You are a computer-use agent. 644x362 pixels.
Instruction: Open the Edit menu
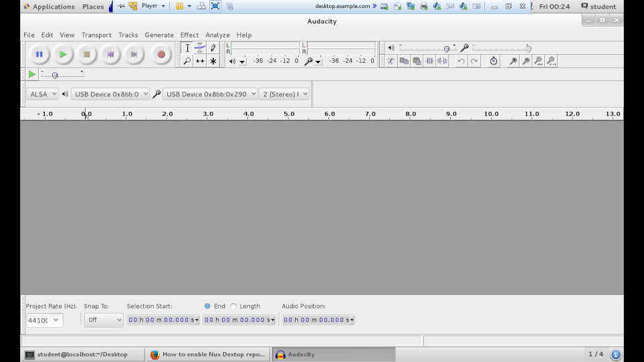click(47, 35)
